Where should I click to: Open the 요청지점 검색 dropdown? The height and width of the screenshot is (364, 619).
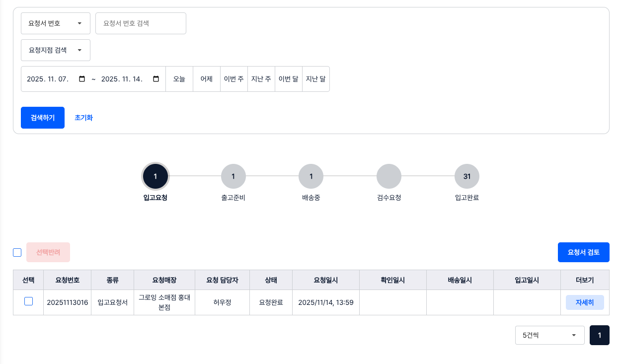point(56,50)
